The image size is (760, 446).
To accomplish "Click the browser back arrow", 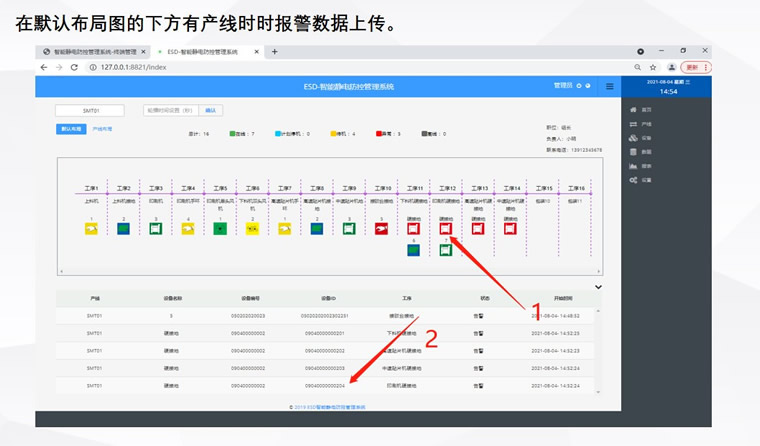I will pos(44,67).
